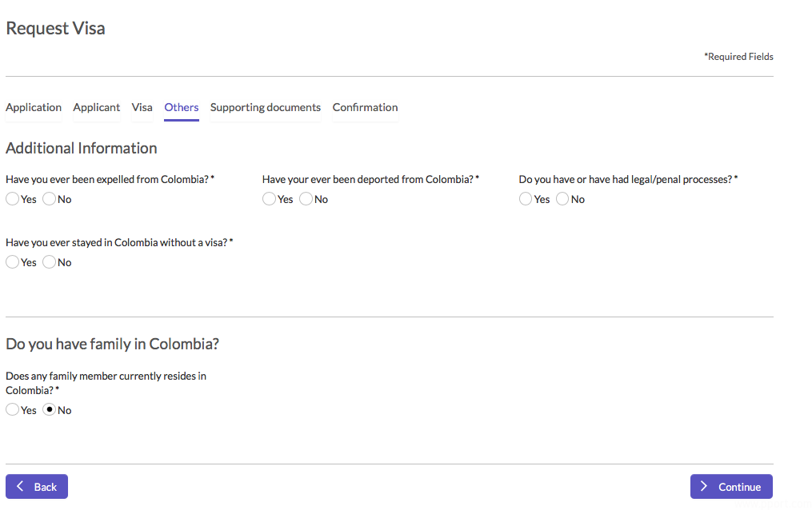Open the Applicant tab

(97, 108)
